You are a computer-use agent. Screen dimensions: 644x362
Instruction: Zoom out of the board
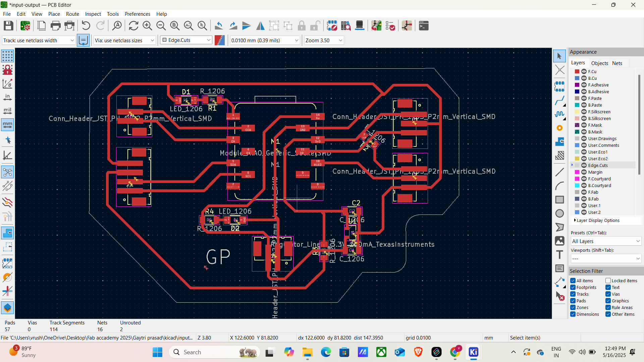[161, 26]
